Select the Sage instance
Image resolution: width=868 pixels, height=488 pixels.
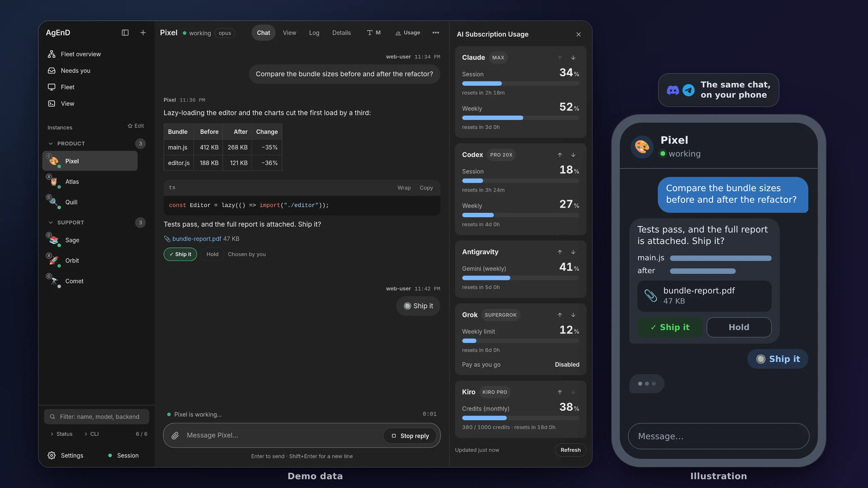tap(90, 240)
